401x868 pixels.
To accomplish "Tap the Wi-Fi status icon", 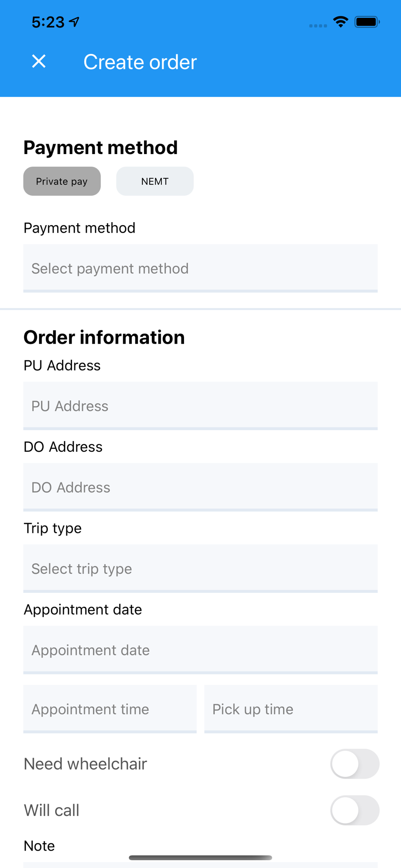I will coord(341,22).
